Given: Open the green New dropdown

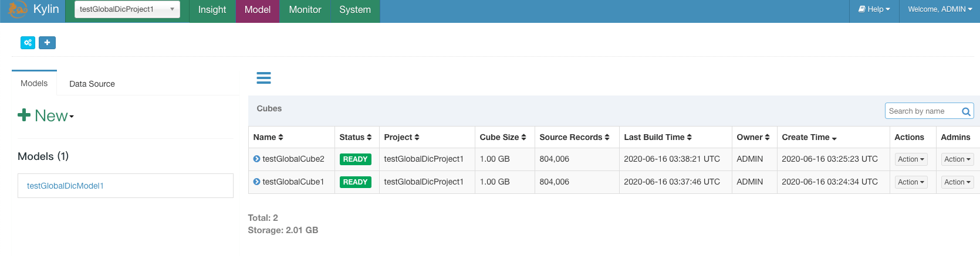Looking at the screenshot, I should tap(46, 115).
